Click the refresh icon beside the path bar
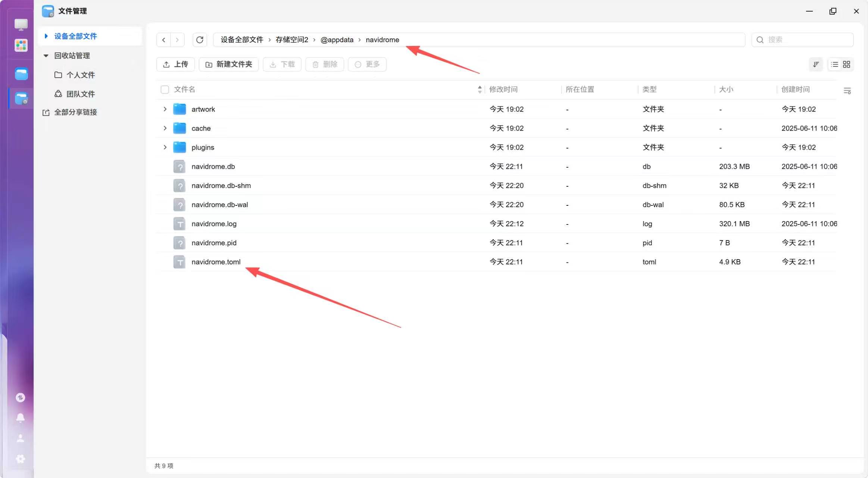868x478 pixels. tap(200, 40)
